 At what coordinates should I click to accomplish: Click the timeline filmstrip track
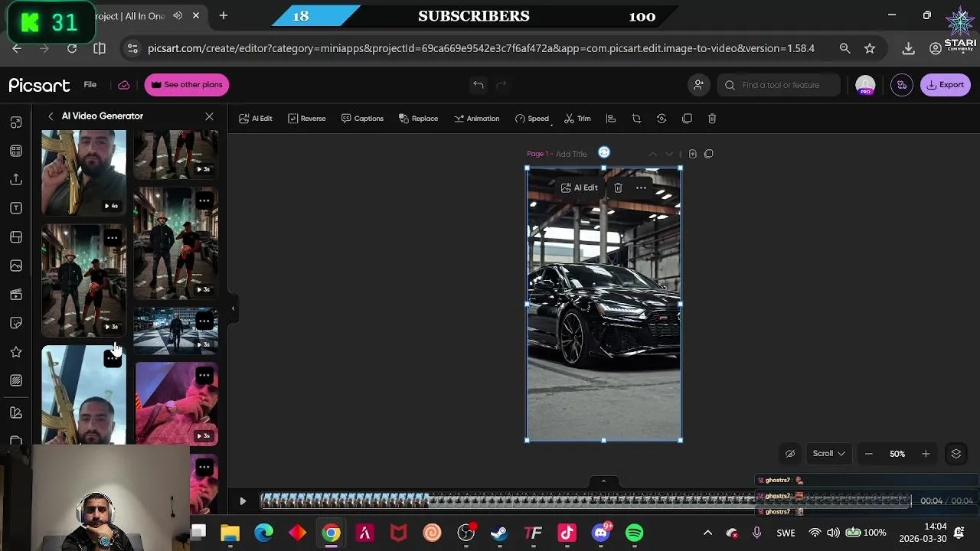pyautogui.click(x=586, y=500)
